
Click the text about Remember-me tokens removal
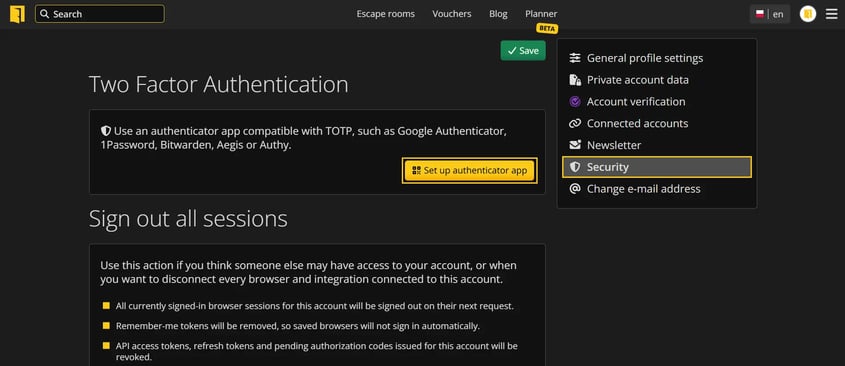(x=297, y=326)
